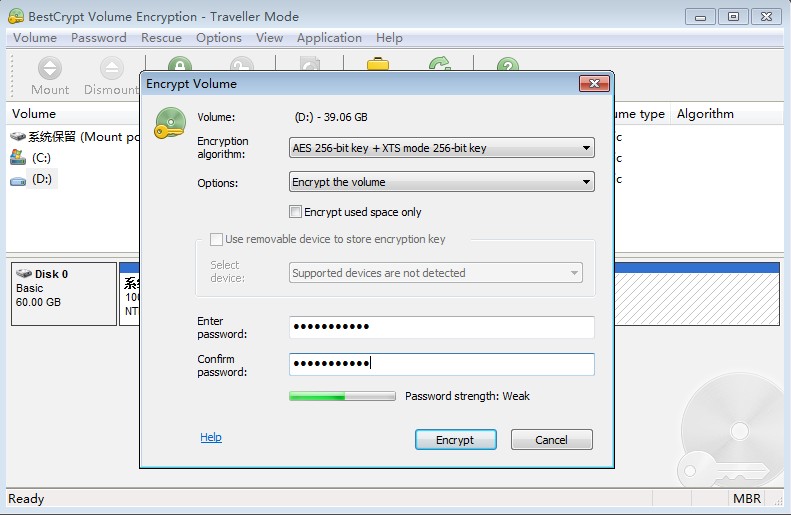
Task: Click the Disk 0 Basic 60.00 GB panel
Action: point(64,294)
